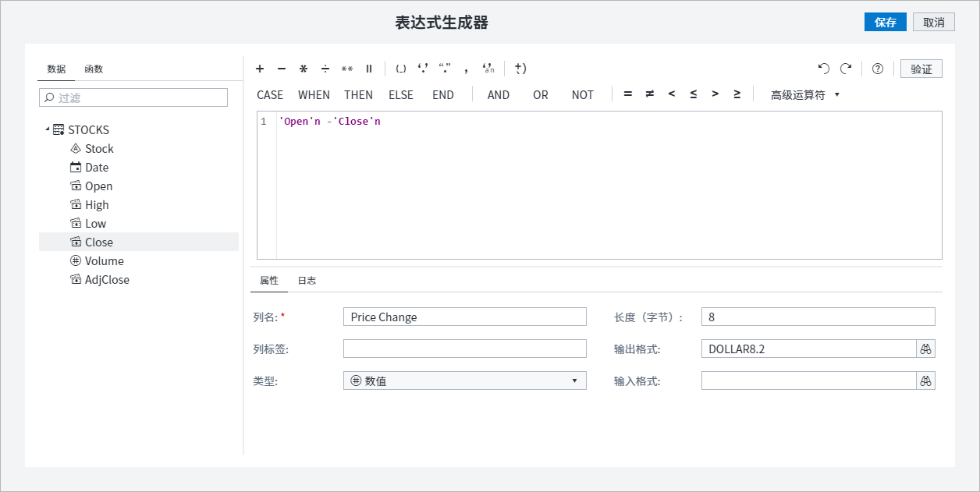
Task: Insert the division operator ÷
Action: tap(325, 69)
